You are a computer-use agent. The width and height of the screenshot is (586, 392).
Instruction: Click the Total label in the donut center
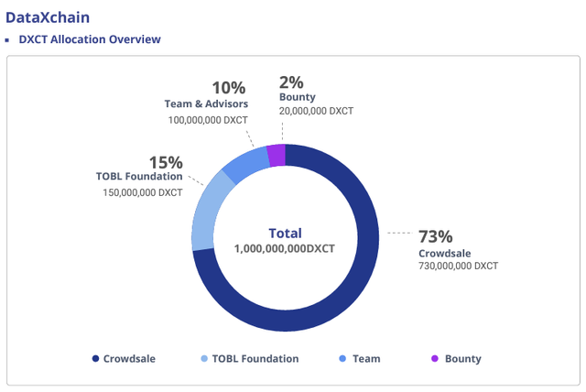[285, 234]
